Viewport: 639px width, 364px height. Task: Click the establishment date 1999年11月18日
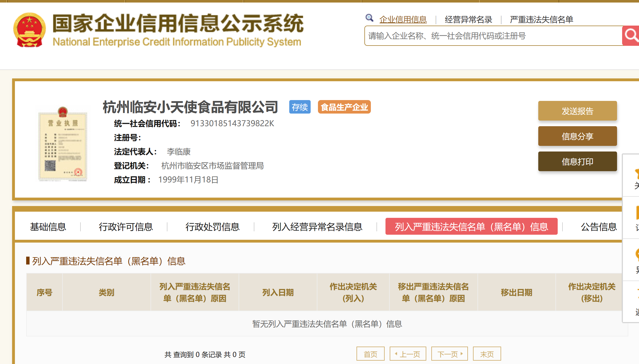tap(188, 180)
